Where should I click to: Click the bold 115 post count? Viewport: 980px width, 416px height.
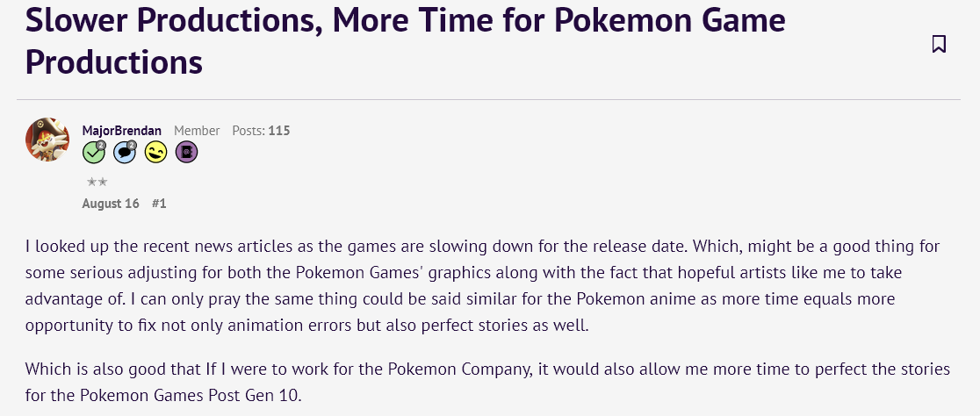[278, 131]
